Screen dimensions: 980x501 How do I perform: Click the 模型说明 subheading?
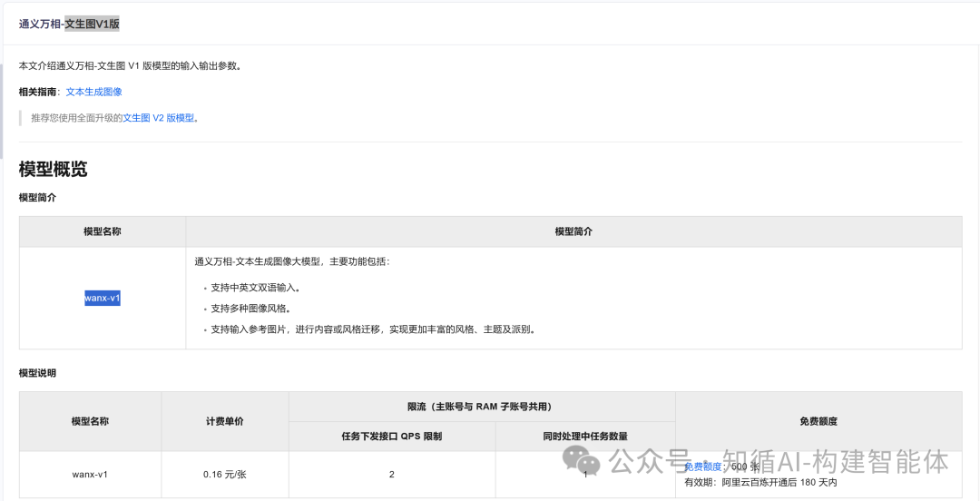[x=37, y=373]
